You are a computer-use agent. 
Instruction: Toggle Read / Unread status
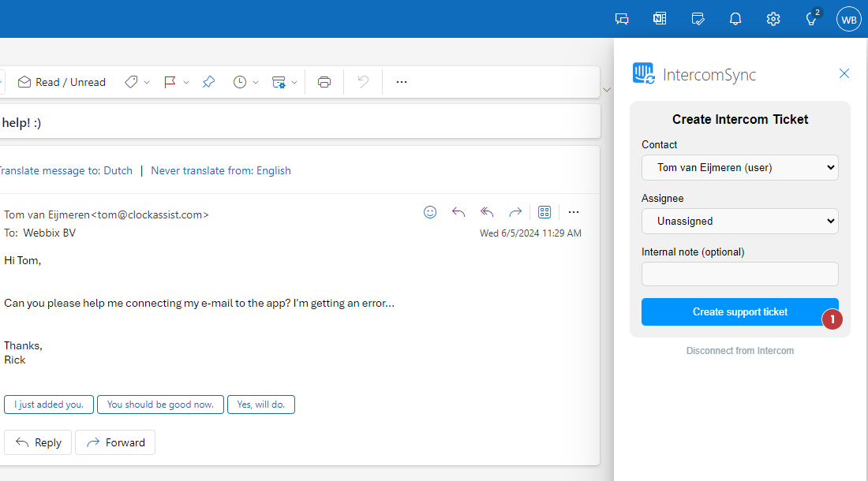click(x=62, y=82)
